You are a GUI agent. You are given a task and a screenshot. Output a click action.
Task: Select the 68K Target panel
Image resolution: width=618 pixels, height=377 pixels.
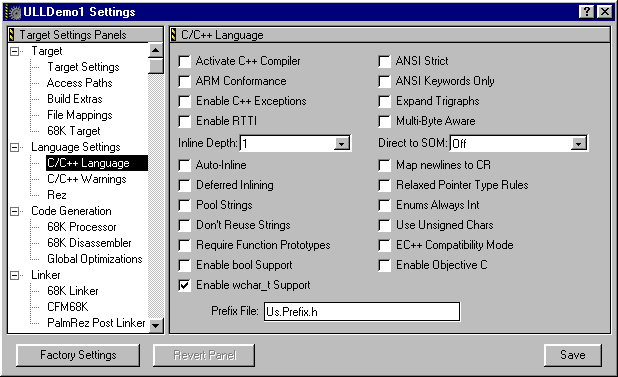(x=74, y=131)
